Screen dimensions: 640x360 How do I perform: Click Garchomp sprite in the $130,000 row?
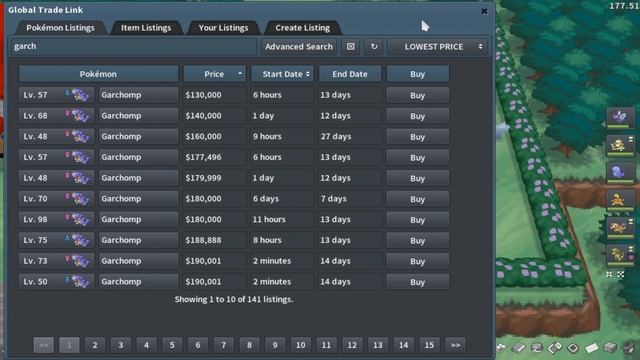point(80,95)
